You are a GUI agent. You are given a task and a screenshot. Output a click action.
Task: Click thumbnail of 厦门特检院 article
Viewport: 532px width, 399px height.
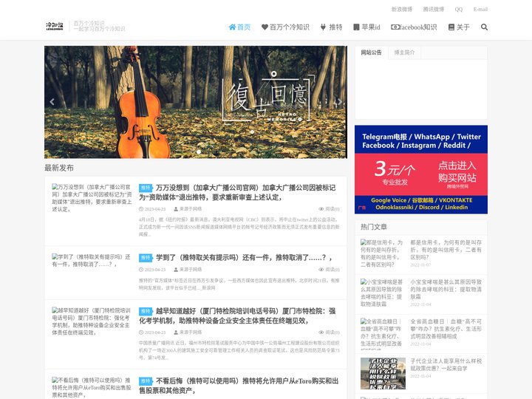click(x=92, y=321)
